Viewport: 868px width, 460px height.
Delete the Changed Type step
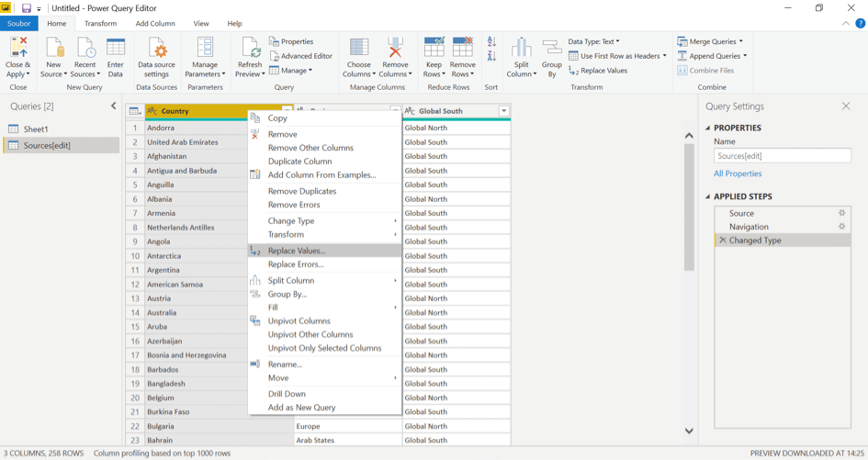point(722,241)
